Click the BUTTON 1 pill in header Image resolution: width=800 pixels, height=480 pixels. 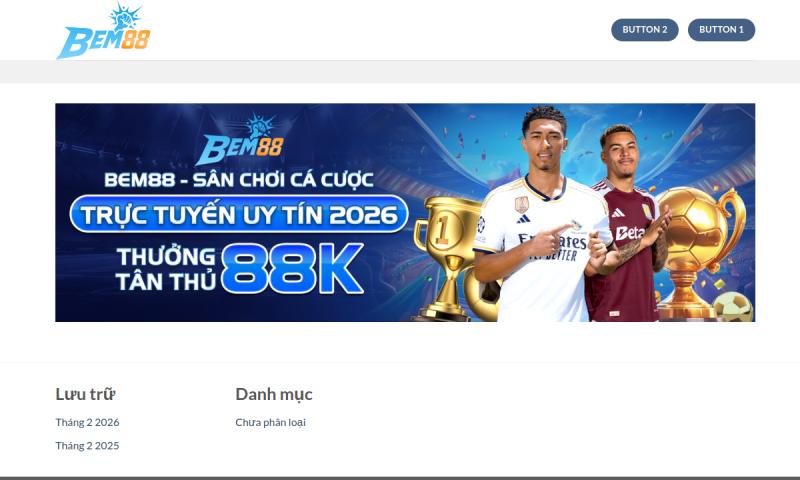pyautogui.click(x=721, y=30)
